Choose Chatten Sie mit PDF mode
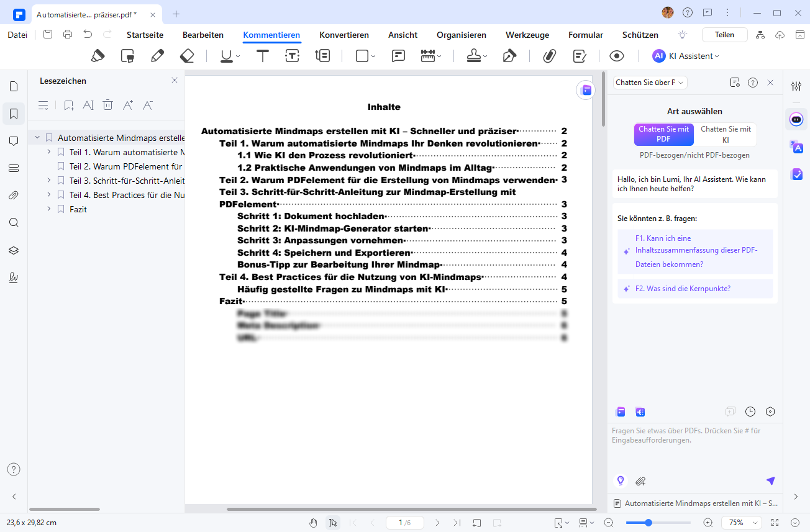The image size is (810, 532). (x=663, y=134)
